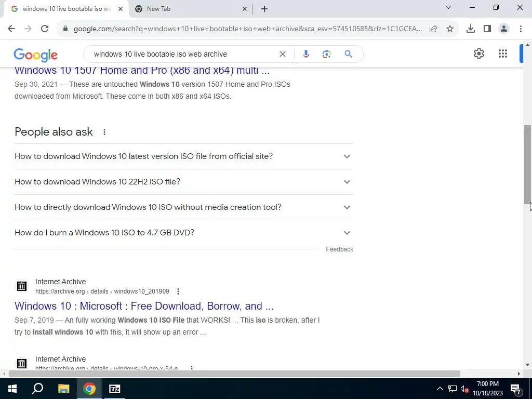Select the windows 10 live bootable iso tab
The height and width of the screenshot is (399, 532).
(x=66, y=9)
